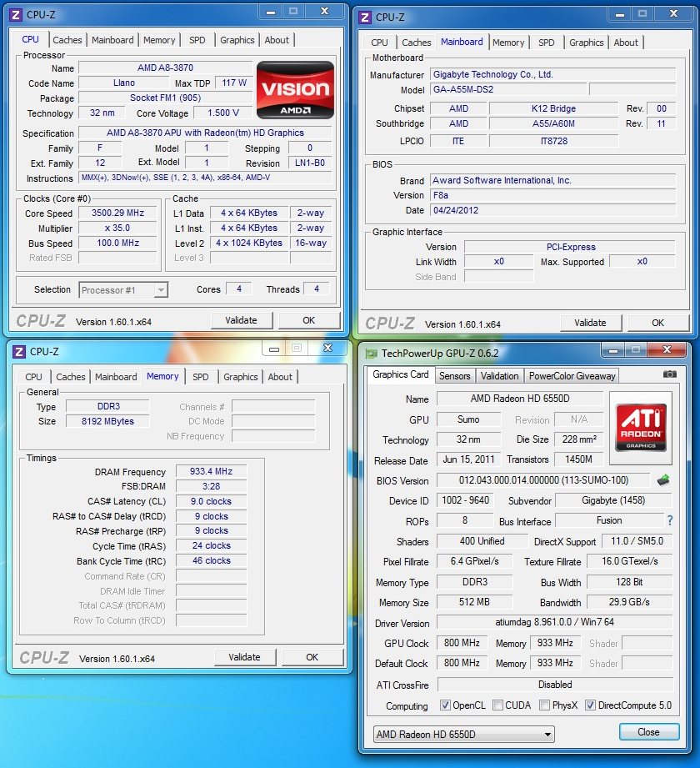The image size is (700, 768).
Task: Click the BIOS Version text field in GPU-Z
Action: (543, 480)
